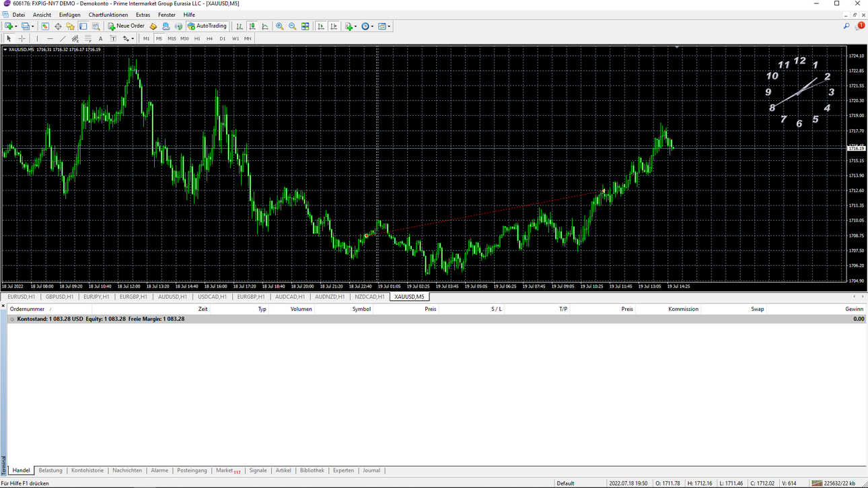Open the Journal terminal tab
868x488 pixels.
371,470
